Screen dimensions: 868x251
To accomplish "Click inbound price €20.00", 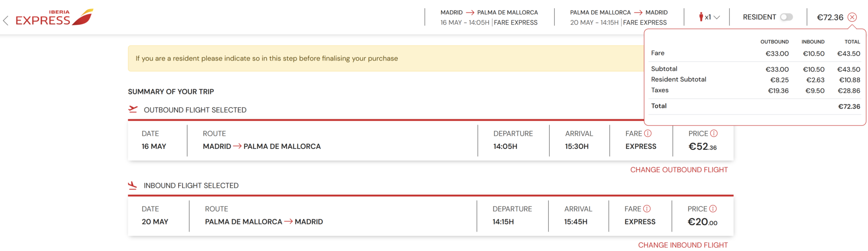I will [703, 222].
